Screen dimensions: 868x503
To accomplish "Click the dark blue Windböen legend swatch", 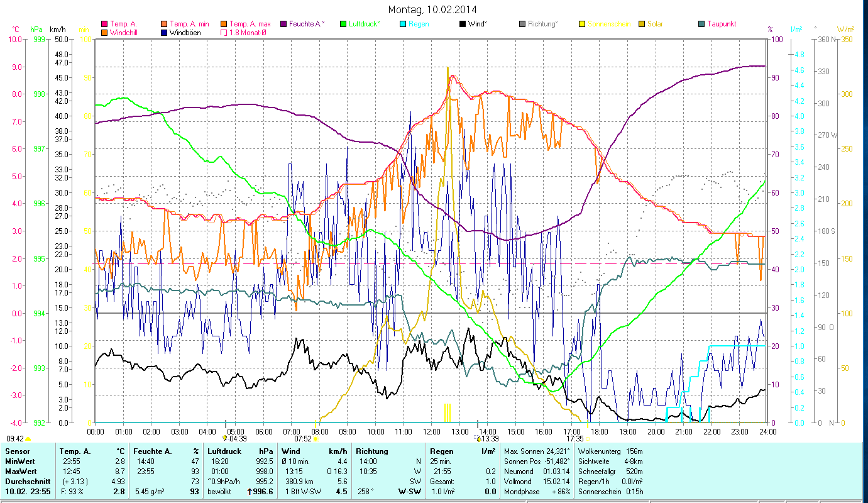I will (x=164, y=32).
